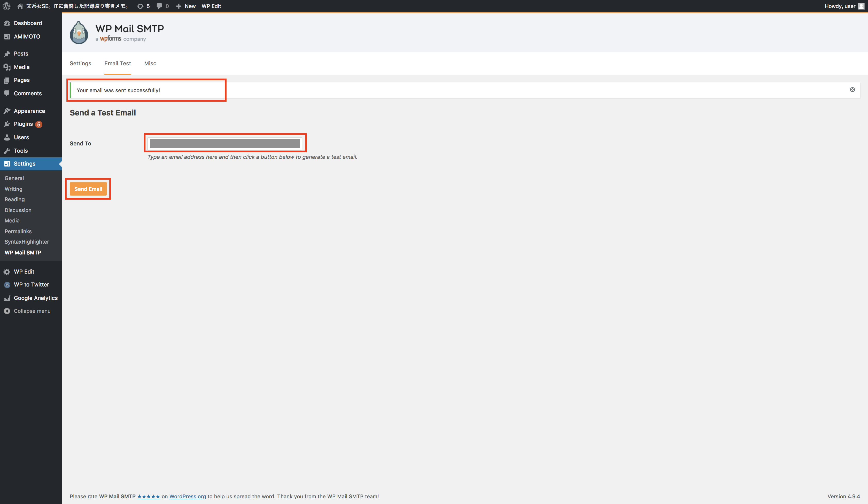Screen dimensions: 868x504
Task: Click the Settings sliders icon in sidebar
Action: tap(7, 164)
